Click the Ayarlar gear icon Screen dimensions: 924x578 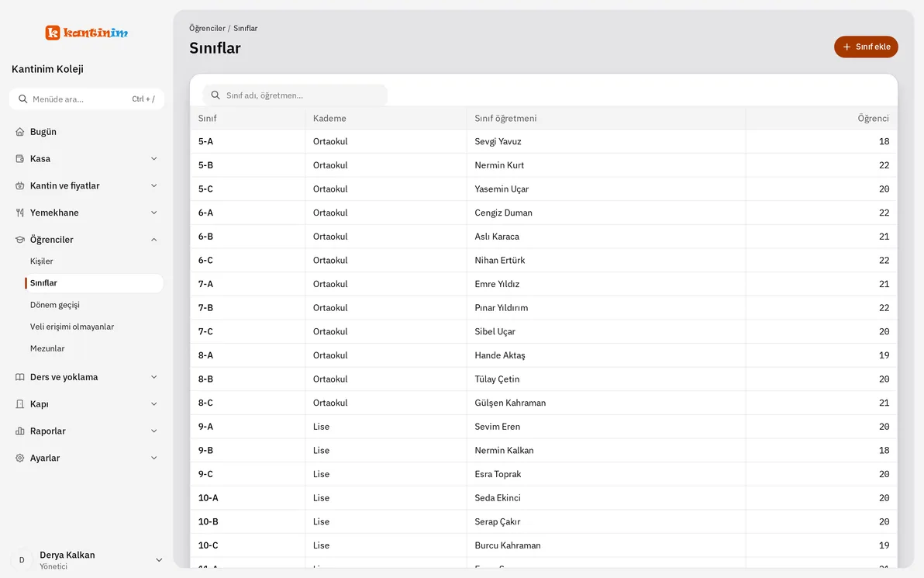[x=20, y=459]
